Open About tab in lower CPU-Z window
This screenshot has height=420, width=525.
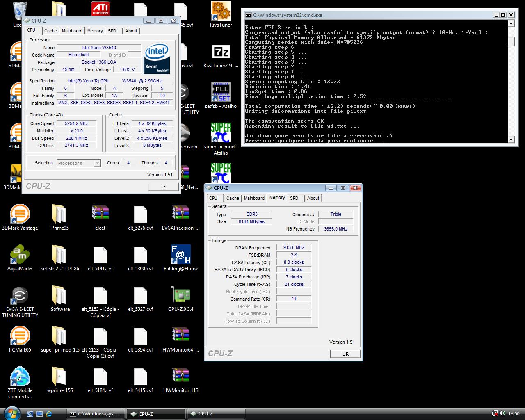click(313, 198)
